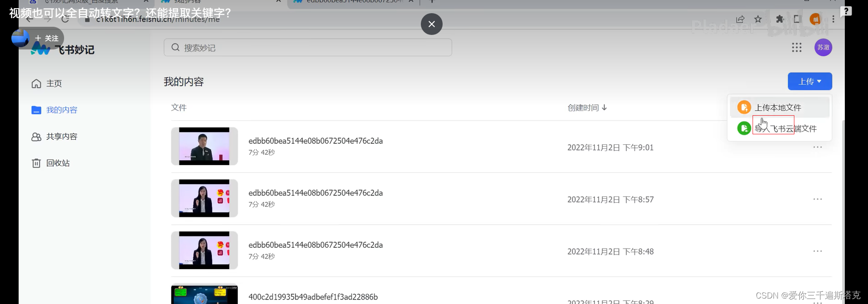Choose 上传本地文件 from the upload menu
Image resolution: width=868 pixels, height=304 pixels.
(779, 108)
